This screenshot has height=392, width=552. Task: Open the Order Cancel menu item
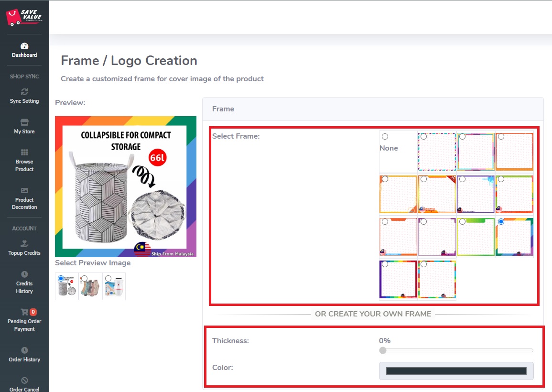point(24,385)
